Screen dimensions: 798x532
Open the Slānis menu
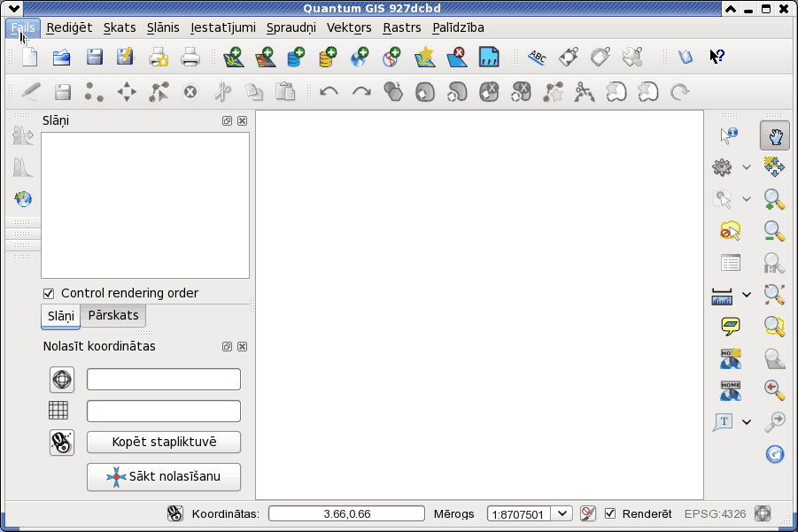pos(163,27)
